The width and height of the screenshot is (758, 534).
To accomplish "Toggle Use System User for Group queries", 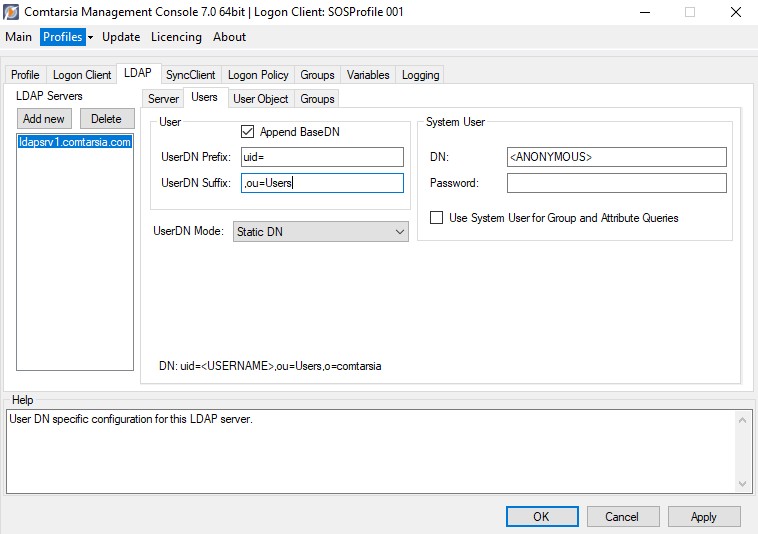I will pos(436,218).
